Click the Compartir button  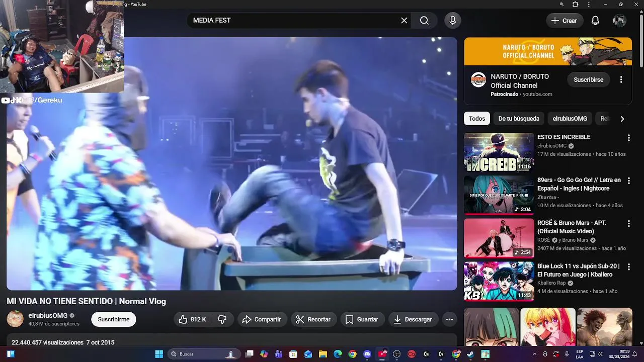(262, 319)
